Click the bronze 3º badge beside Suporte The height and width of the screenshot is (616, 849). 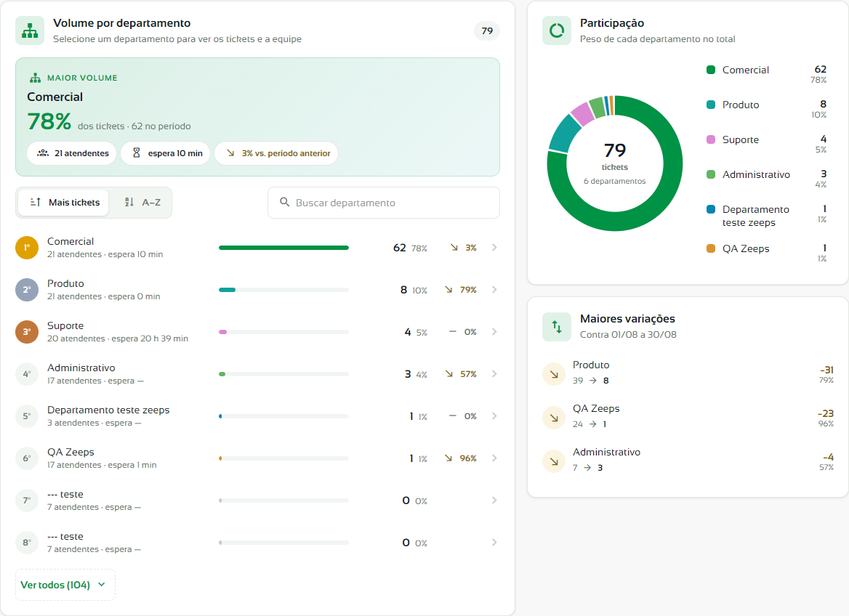tap(26, 333)
